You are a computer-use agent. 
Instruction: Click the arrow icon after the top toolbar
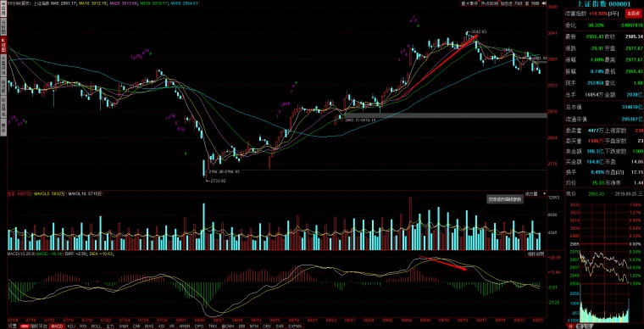[x=544, y=3]
